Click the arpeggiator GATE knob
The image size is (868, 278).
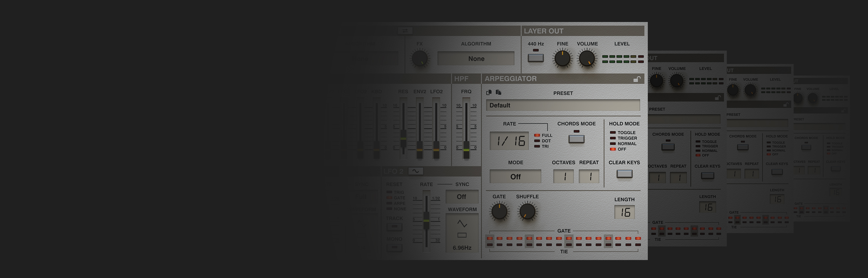499,211
